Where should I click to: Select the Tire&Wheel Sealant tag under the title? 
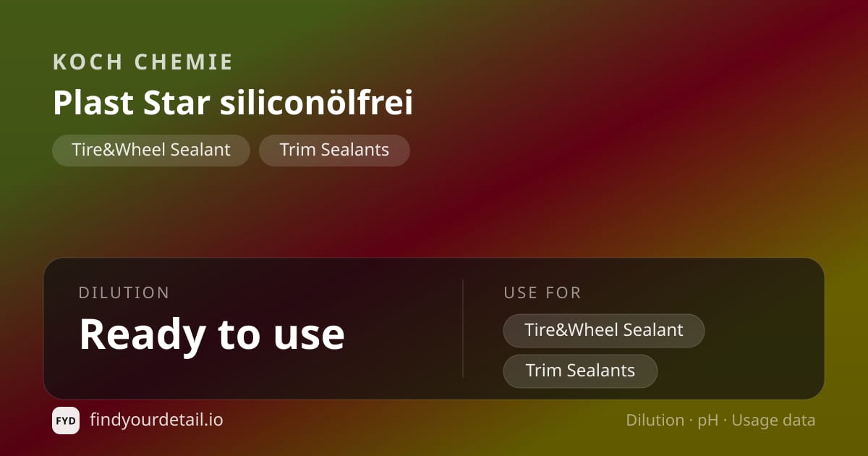[x=151, y=150]
